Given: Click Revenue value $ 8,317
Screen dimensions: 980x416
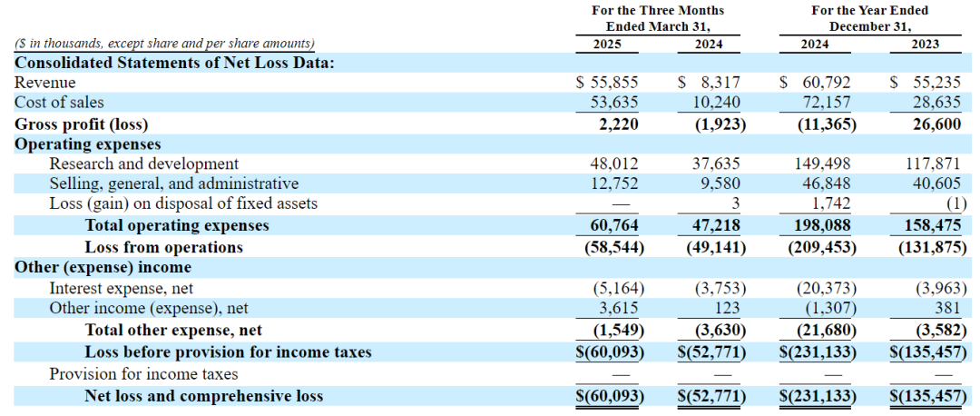Looking at the screenshot, I should tap(711, 83).
